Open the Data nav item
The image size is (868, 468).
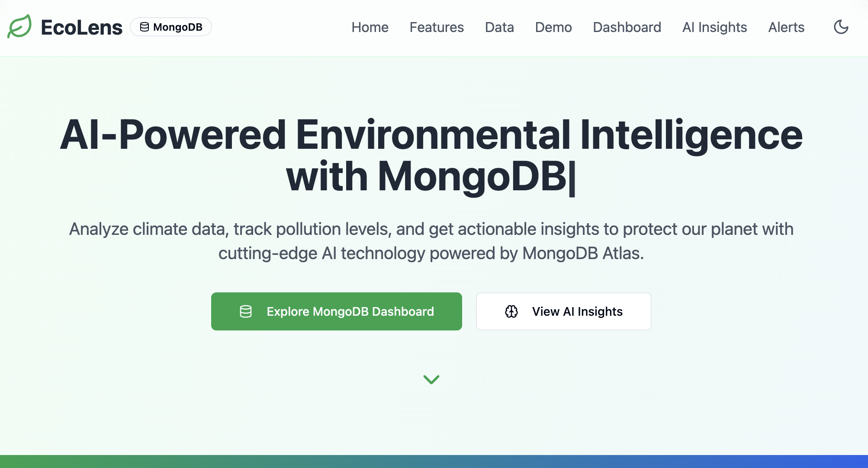point(499,27)
